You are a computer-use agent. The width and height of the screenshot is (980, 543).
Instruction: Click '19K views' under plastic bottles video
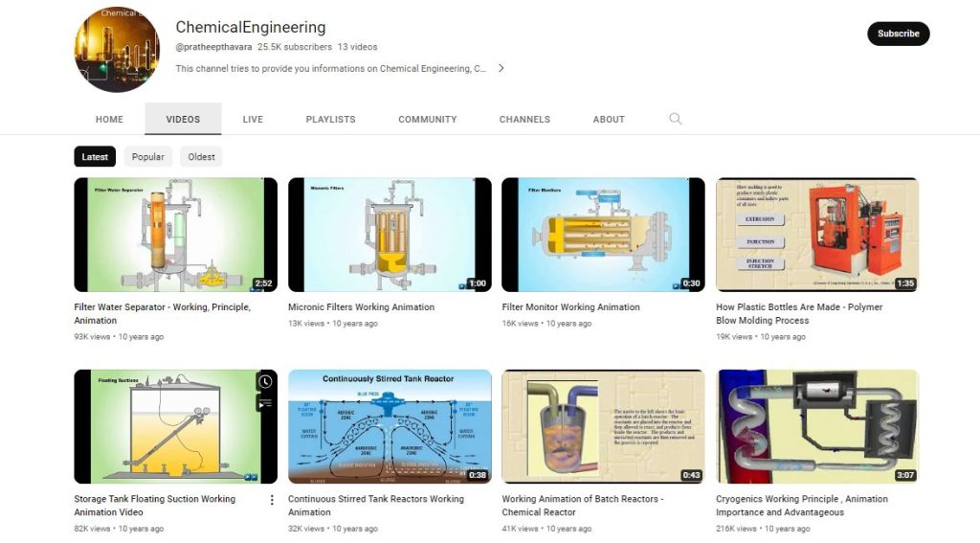click(734, 336)
